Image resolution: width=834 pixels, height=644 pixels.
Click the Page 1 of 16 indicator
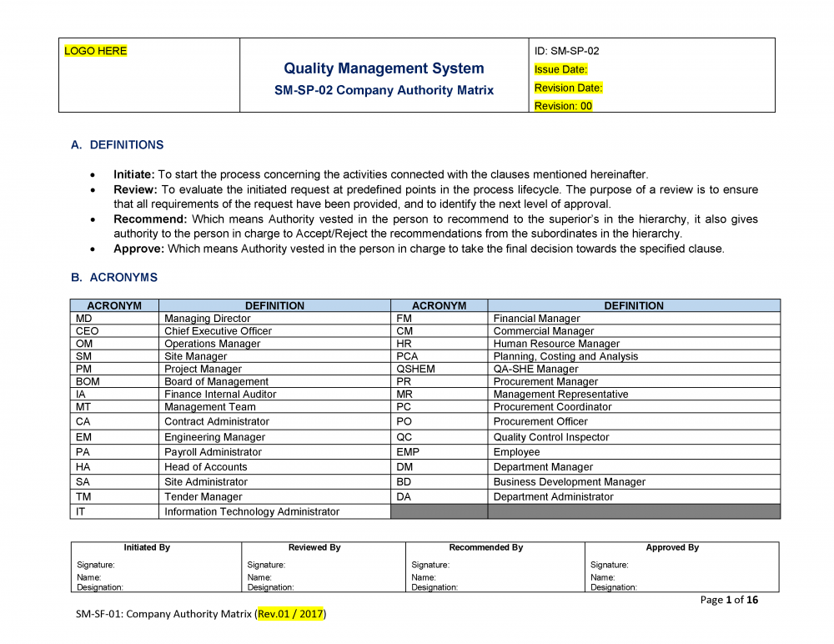(x=729, y=600)
